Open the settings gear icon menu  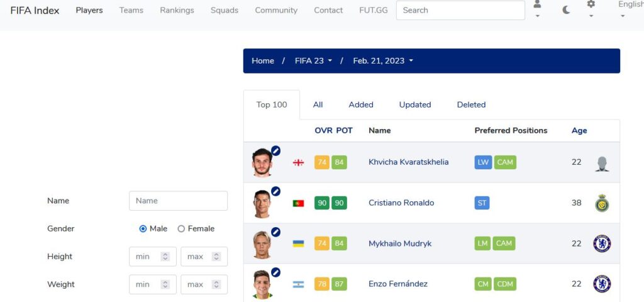[591, 5]
